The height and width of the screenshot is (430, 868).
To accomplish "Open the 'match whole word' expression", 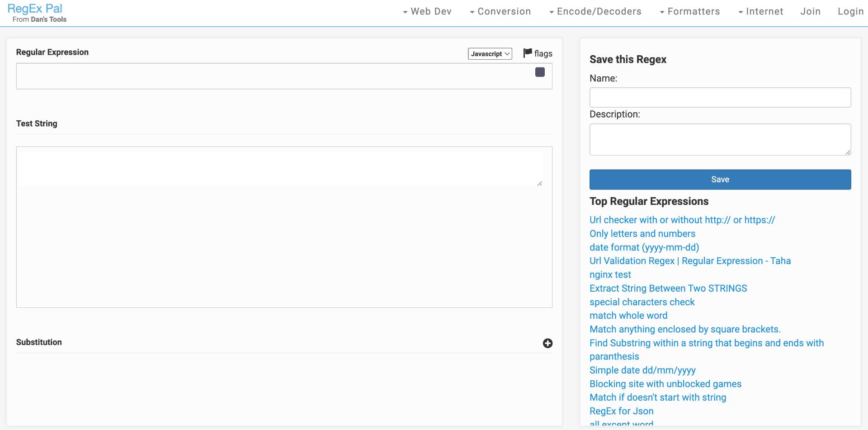I will point(628,316).
